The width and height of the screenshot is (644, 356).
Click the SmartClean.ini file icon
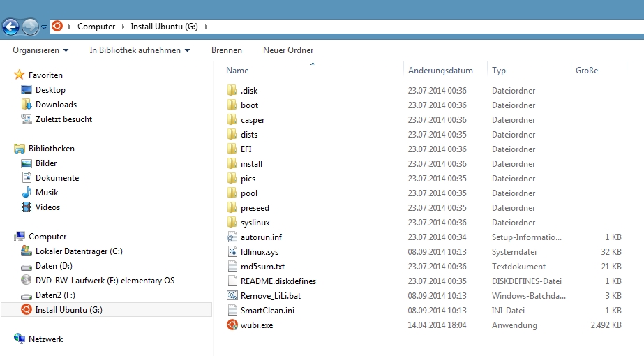pos(232,311)
